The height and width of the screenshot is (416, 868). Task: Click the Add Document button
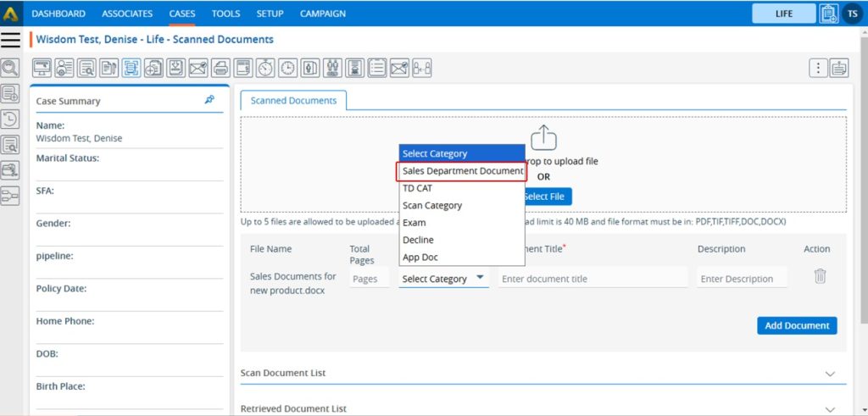coord(796,326)
